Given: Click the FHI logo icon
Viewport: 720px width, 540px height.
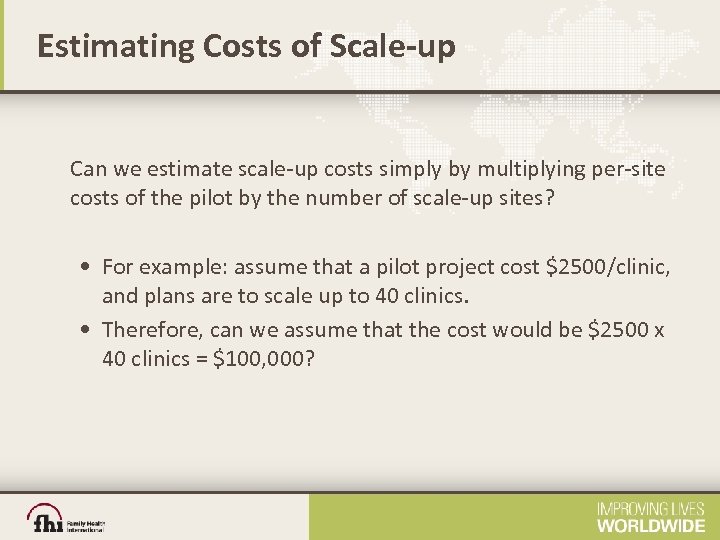Looking at the screenshot, I should coord(46,519).
